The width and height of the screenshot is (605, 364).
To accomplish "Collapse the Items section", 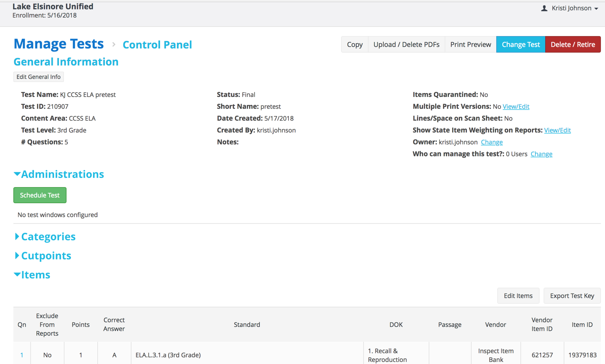I will click(32, 275).
